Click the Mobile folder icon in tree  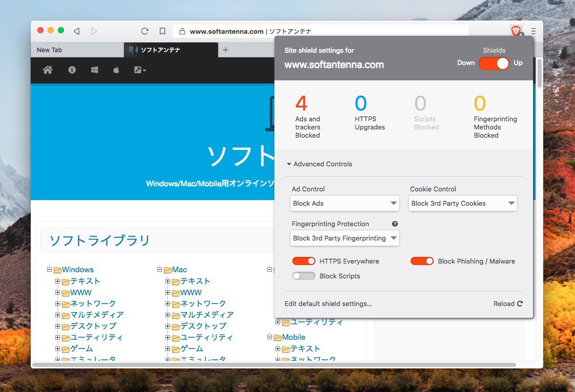pyautogui.click(x=278, y=337)
